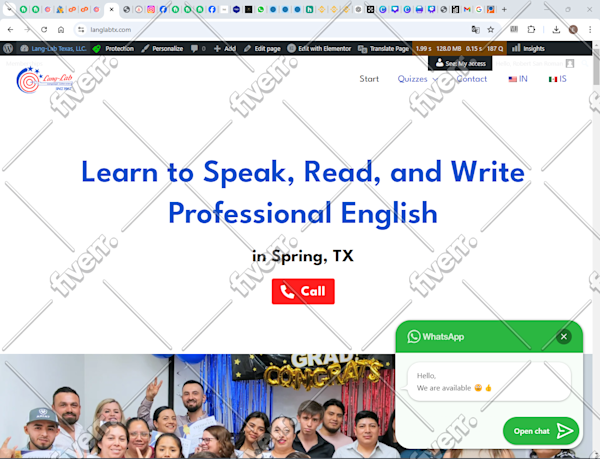Click the Lang-Lab logo
600x459 pixels.
pyautogui.click(x=44, y=80)
